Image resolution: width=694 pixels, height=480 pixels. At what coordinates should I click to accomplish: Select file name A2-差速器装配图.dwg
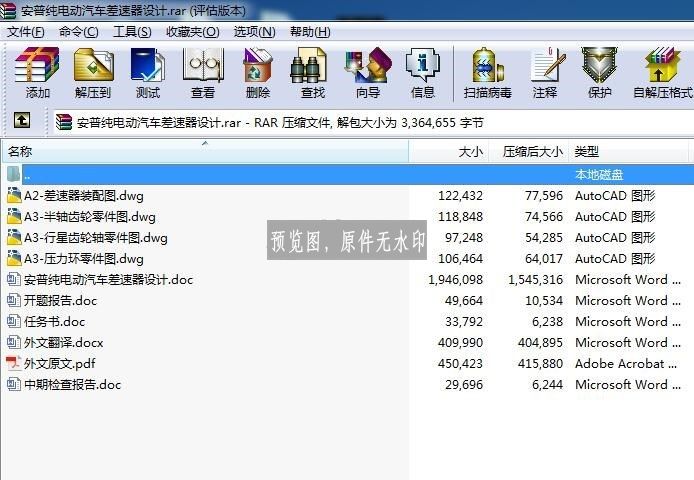(84, 196)
